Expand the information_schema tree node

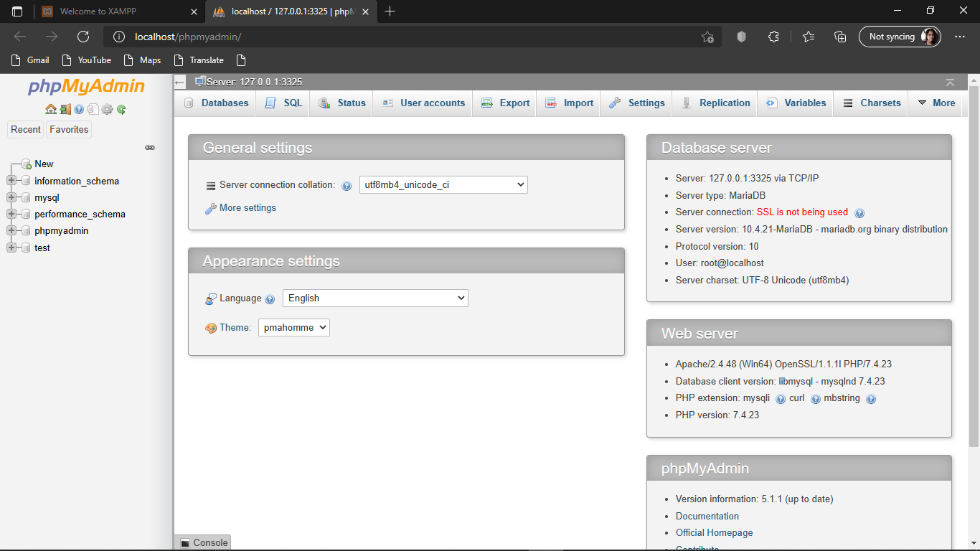coord(11,181)
